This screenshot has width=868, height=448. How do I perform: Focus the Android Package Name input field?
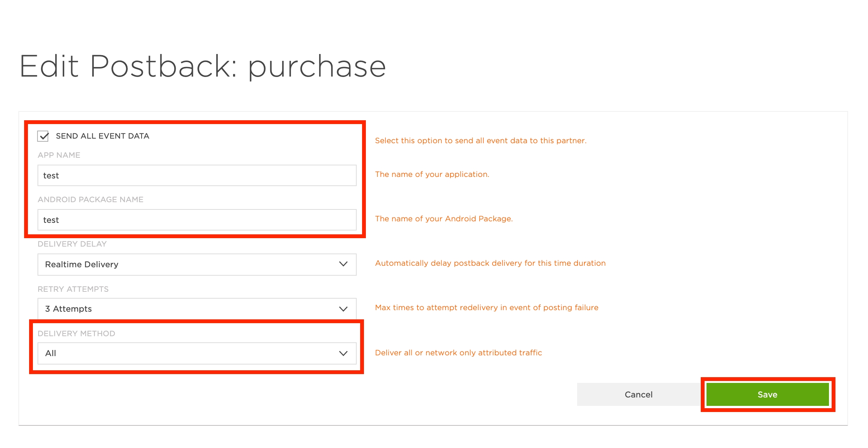tap(197, 220)
